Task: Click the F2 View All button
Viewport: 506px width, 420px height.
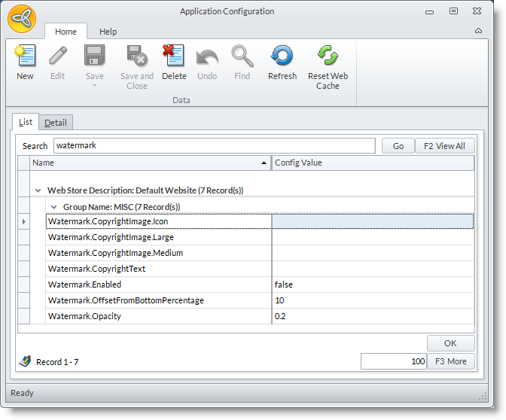Action: point(444,146)
